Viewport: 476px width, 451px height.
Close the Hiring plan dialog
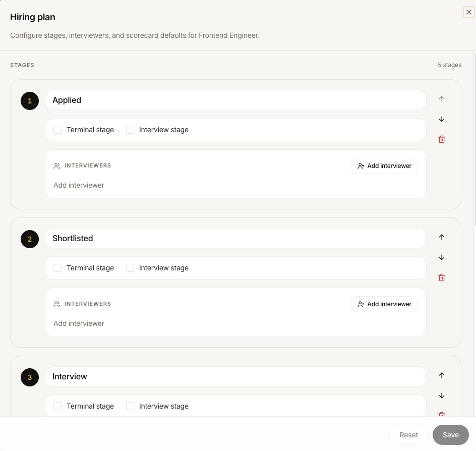coord(469,12)
